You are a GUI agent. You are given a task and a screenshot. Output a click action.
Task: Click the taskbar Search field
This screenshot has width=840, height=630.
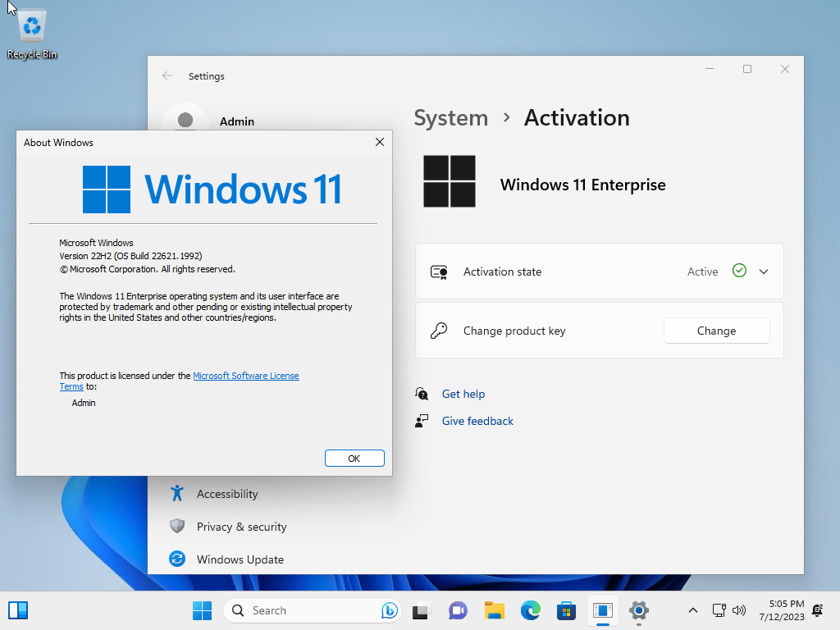[x=313, y=610]
